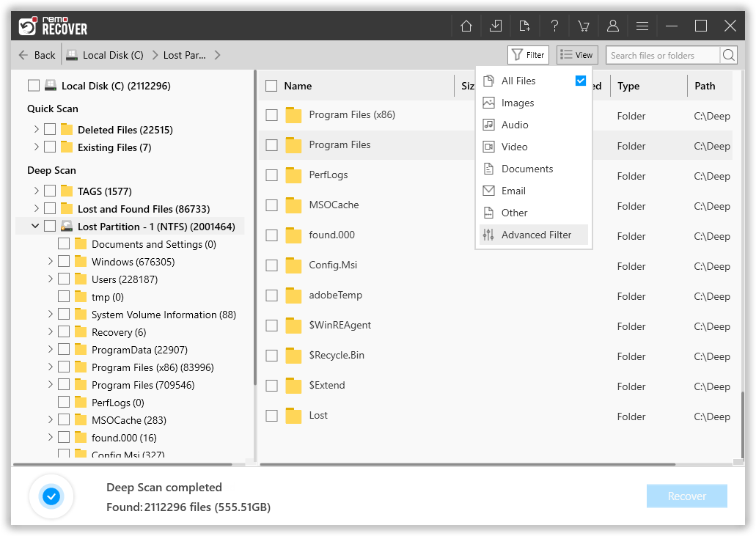Click the load recovery session icon
This screenshot has width=756, height=536.
[524, 26]
